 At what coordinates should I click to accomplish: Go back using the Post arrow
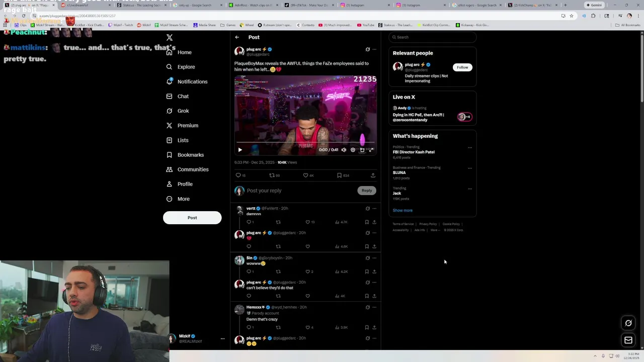[x=237, y=37]
